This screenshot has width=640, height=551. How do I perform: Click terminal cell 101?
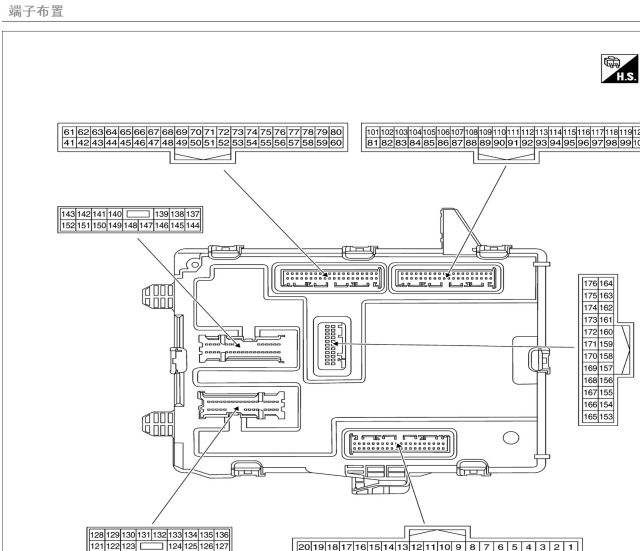[373, 132]
